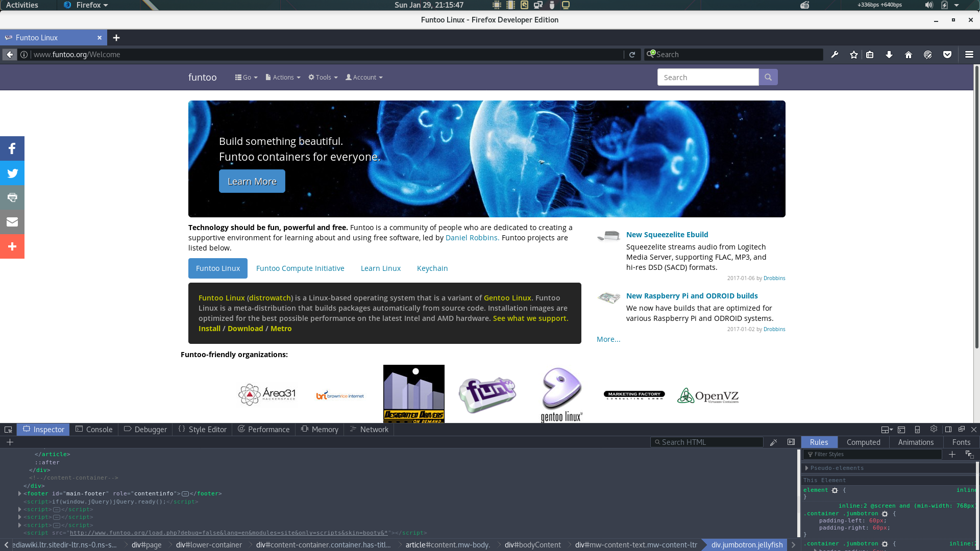Switch to the Debugger tab

[x=145, y=430]
